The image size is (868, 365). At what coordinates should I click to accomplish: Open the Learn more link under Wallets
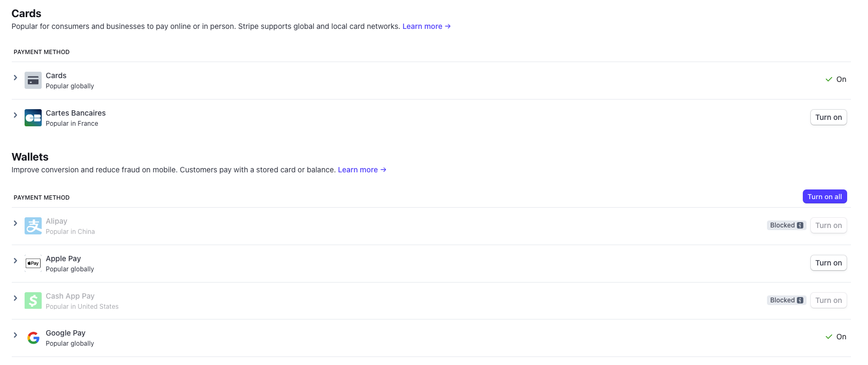coord(362,170)
